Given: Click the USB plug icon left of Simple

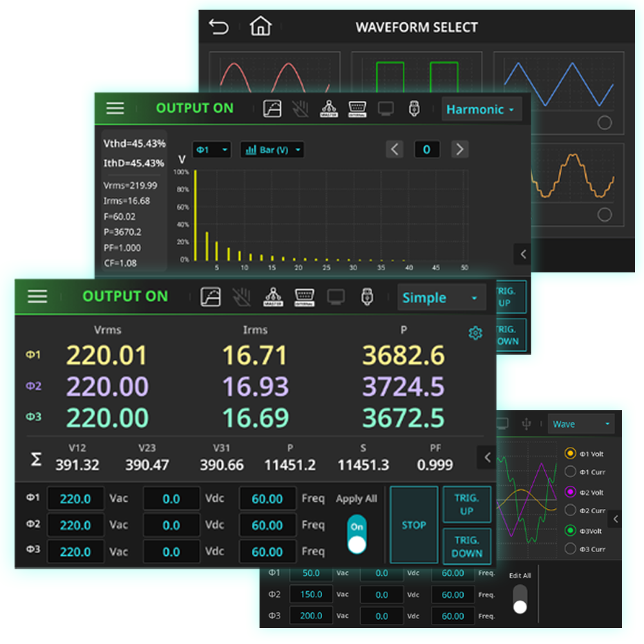Looking at the screenshot, I should coord(367,296).
